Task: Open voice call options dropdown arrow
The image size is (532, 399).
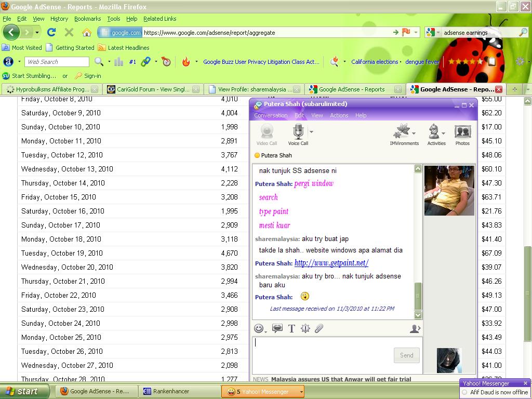Action: 312,131
